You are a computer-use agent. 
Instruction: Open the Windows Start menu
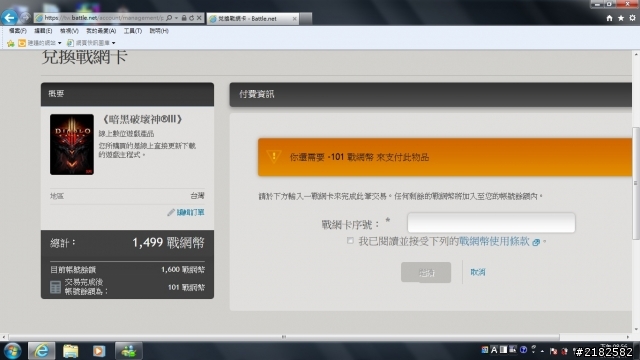tap(12, 351)
